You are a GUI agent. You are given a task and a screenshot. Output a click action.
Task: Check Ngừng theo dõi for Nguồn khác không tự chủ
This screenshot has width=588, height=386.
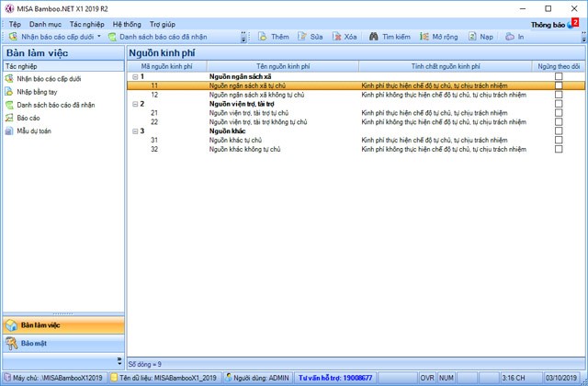point(559,149)
